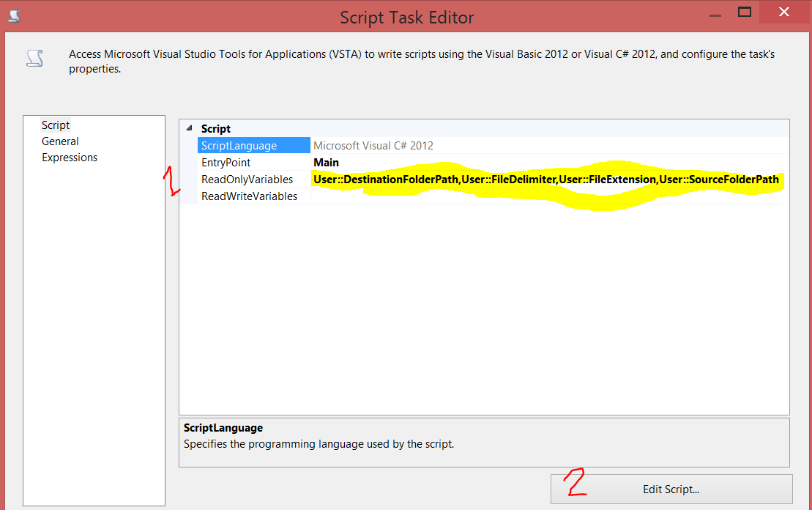The width and height of the screenshot is (812, 510).
Task: Click the EntryPoint property label
Action: pos(226,162)
